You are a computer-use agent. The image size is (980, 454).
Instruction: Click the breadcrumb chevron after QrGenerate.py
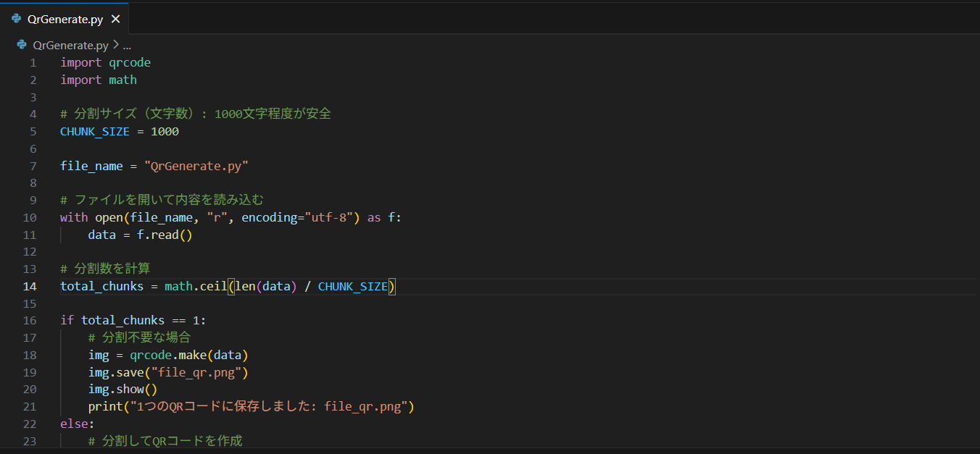115,45
